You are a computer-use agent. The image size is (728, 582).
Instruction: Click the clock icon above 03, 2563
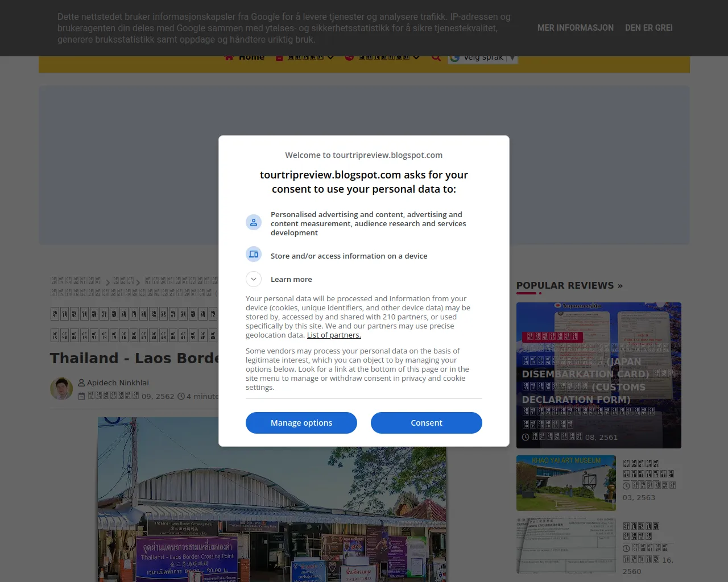coord(626,485)
